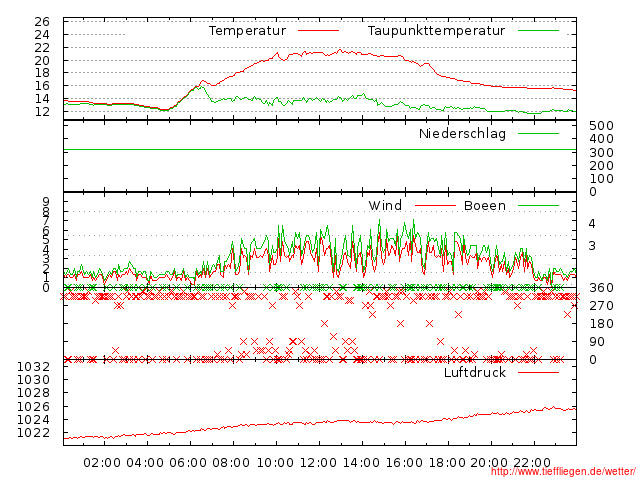The width and height of the screenshot is (640, 480).
Task: Select the 08:00 time axis label
Action: pos(231,463)
